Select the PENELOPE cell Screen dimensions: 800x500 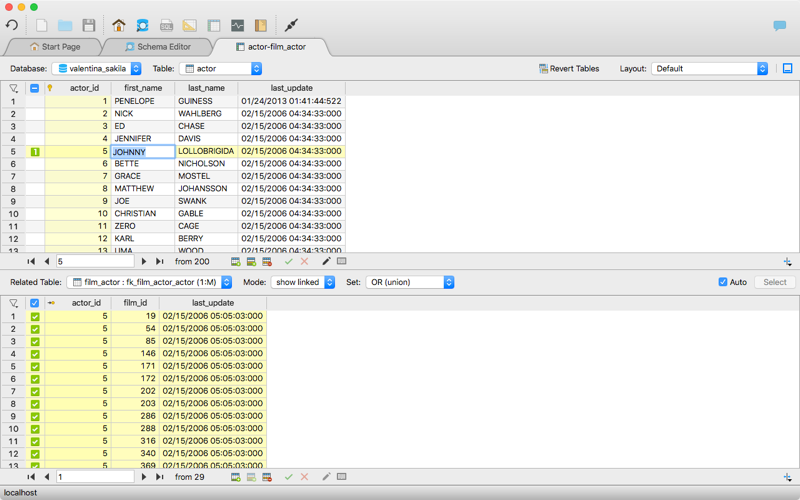(143, 101)
